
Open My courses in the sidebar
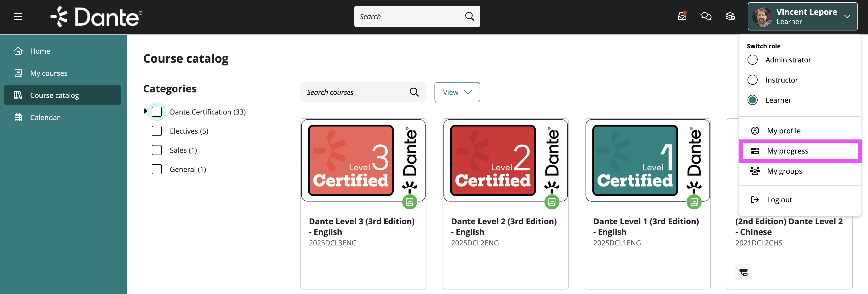pos(49,73)
